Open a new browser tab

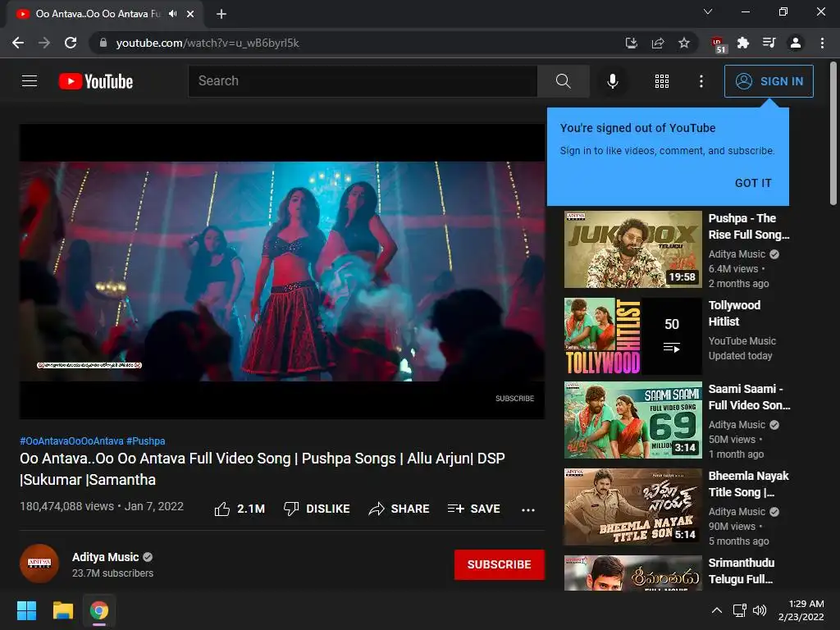click(x=221, y=14)
